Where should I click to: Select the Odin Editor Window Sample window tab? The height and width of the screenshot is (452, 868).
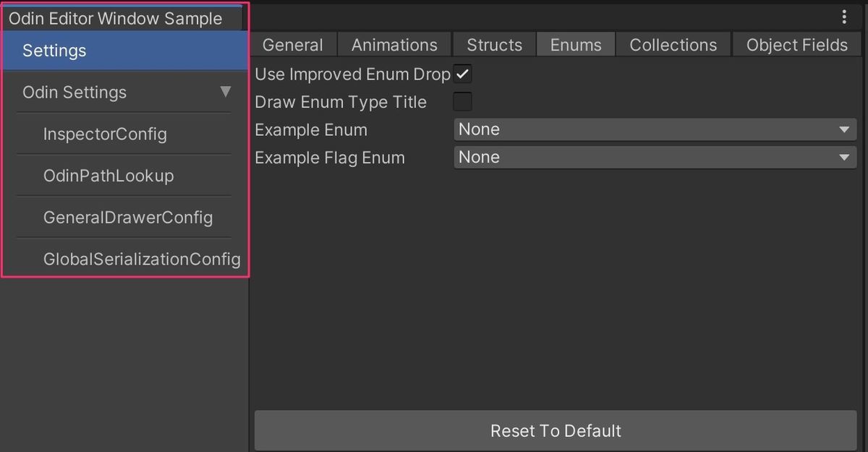tap(122, 18)
